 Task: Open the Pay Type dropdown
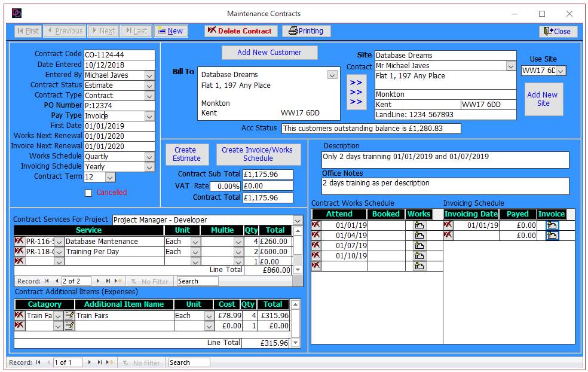point(149,116)
